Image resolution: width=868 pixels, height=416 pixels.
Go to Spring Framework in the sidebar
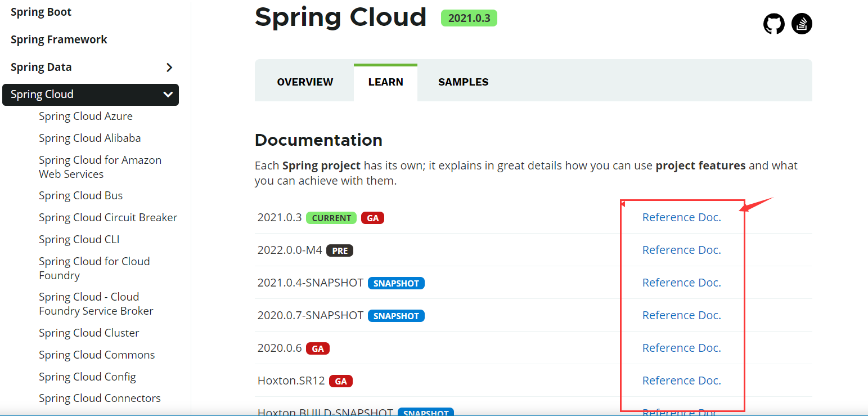tap(59, 39)
